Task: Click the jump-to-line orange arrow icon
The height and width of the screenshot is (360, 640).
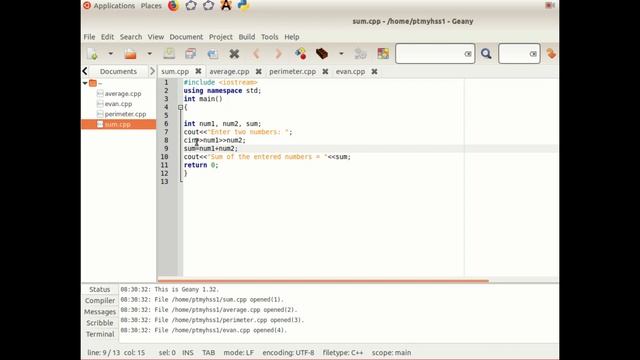Action: (x=551, y=53)
